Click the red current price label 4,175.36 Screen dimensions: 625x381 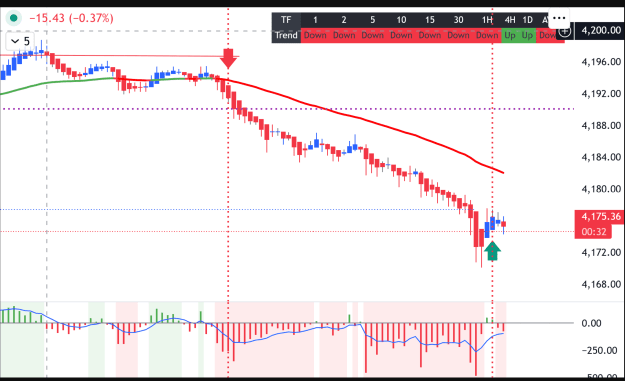pyautogui.click(x=599, y=217)
